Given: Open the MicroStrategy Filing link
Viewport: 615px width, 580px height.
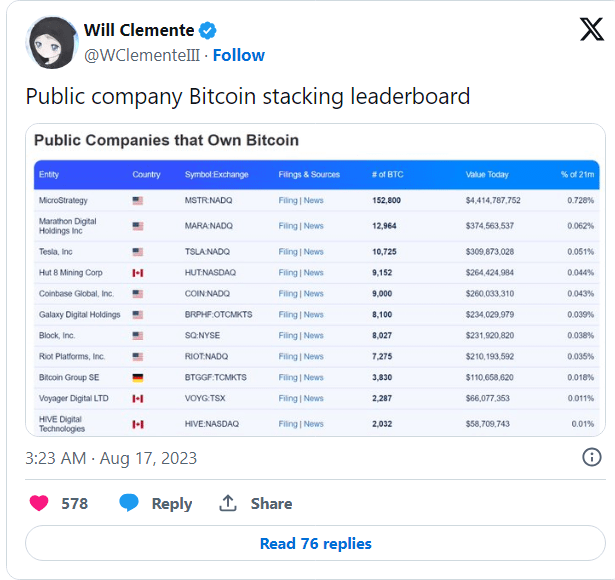Looking at the screenshot, I should pyautogui.click(x=288, y=200).
